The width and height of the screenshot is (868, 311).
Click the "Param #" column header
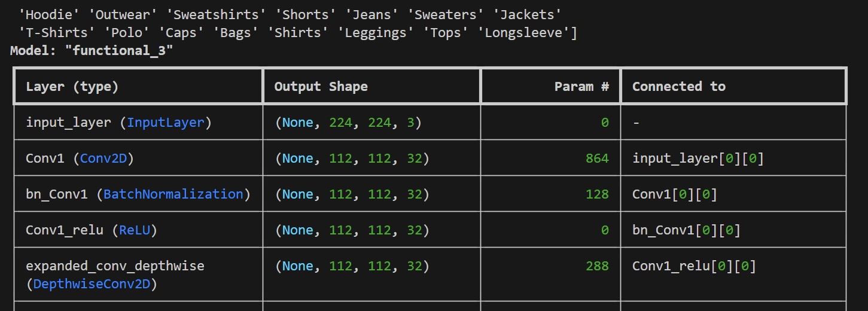click(581, 87)
